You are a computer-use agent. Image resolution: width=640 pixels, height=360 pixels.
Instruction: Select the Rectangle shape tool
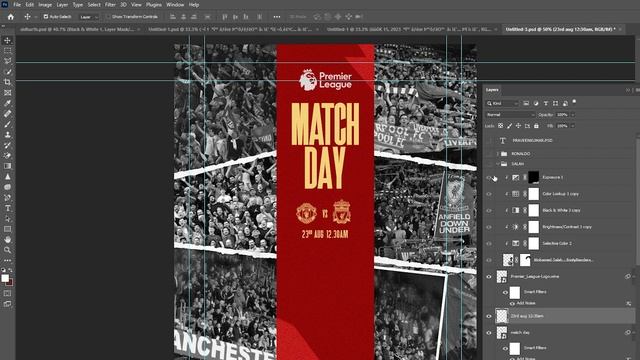(x=7, y=229)
